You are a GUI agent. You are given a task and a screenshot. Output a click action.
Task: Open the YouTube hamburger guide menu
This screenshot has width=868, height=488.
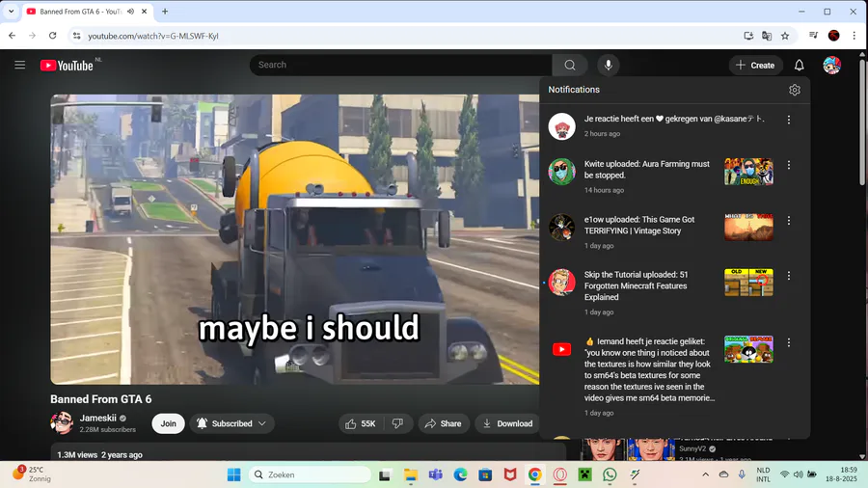tap(20, 66)
